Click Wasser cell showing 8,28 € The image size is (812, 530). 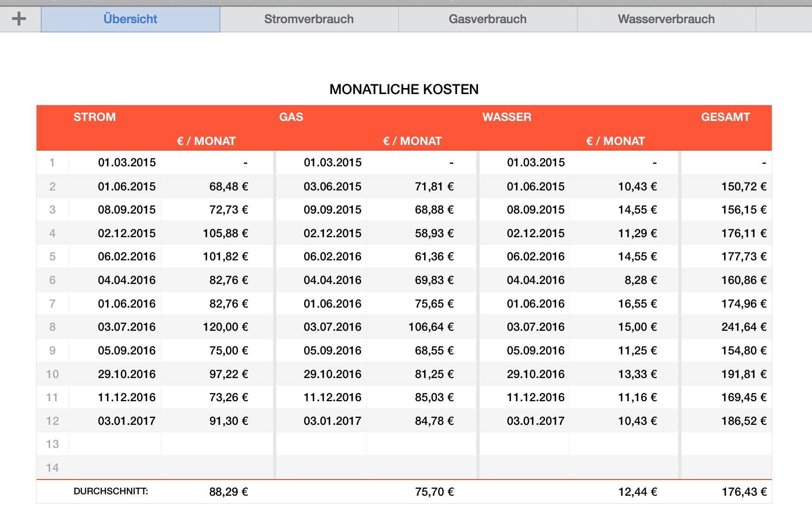[x=640, y=280]
